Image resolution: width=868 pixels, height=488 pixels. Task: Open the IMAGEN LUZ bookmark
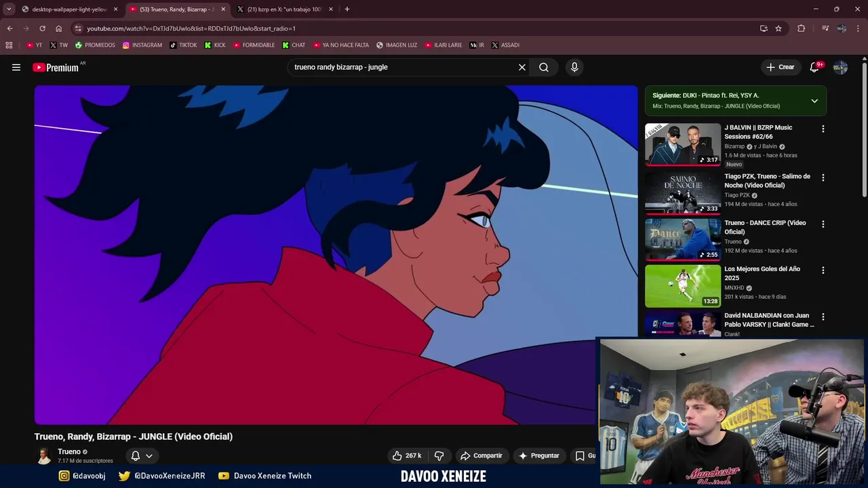click(397, 45)
